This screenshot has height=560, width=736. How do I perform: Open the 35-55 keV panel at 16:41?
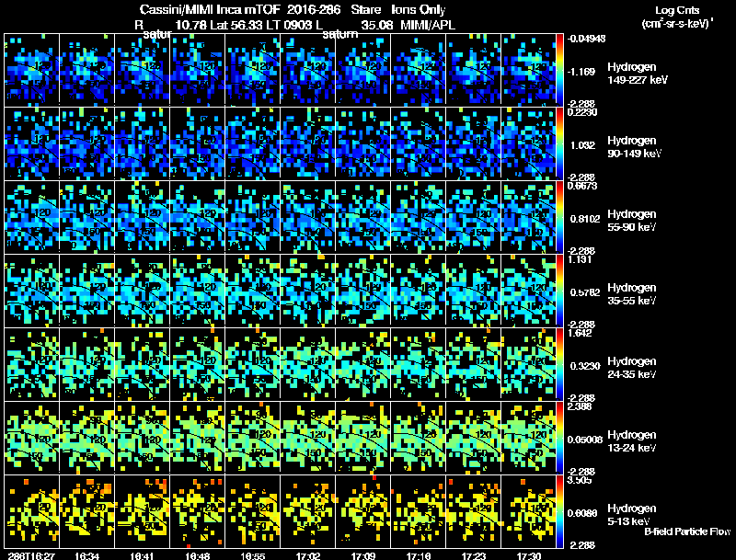pyautogui.click(x=143, y=290)
